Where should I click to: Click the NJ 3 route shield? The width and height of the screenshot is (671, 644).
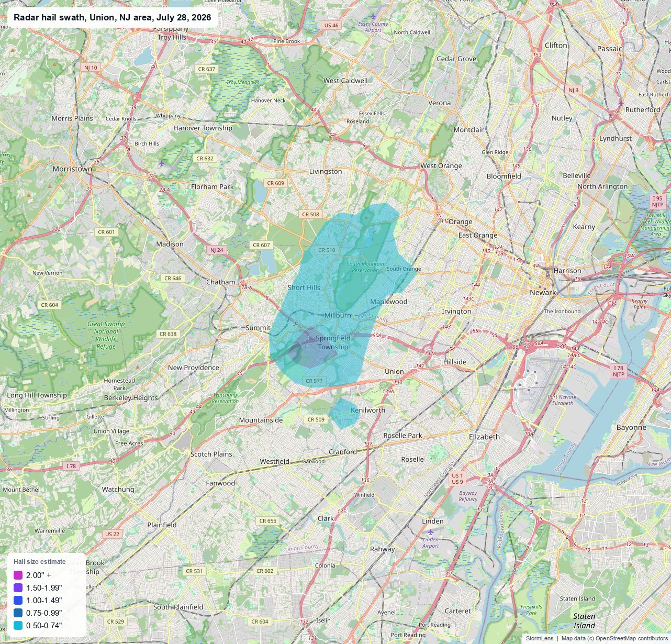[574, 90]
